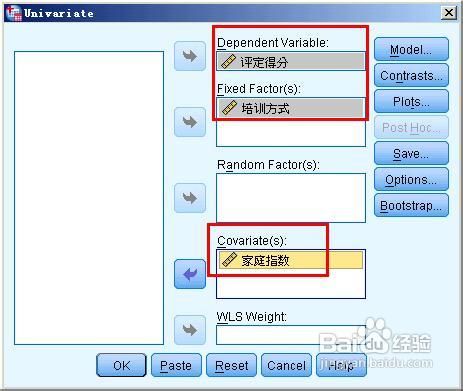This screenshot has height=391, width=463.
Task: Open the Save... dialog
Action: point(411,153)
